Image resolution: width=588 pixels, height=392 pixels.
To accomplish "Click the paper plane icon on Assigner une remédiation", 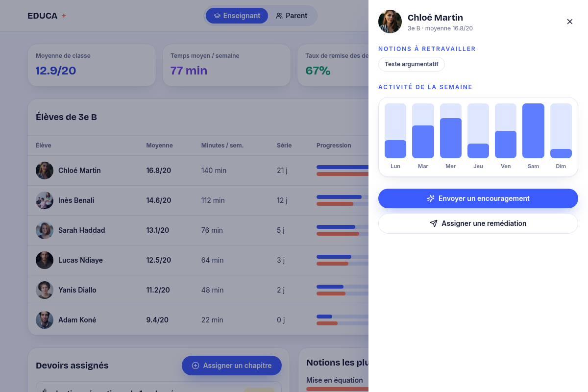I will click(x=434, y=223).
